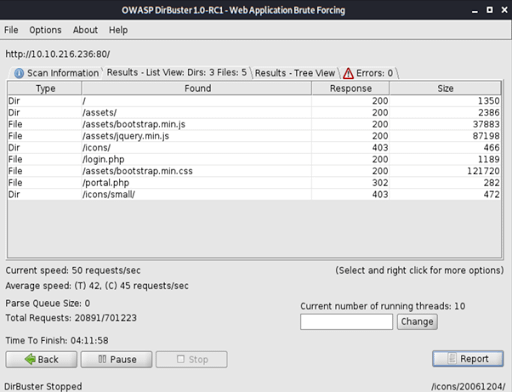Click the size value 37883
Image resolution: width=512 pixels, height=392 pixels.
coord(486,124)
